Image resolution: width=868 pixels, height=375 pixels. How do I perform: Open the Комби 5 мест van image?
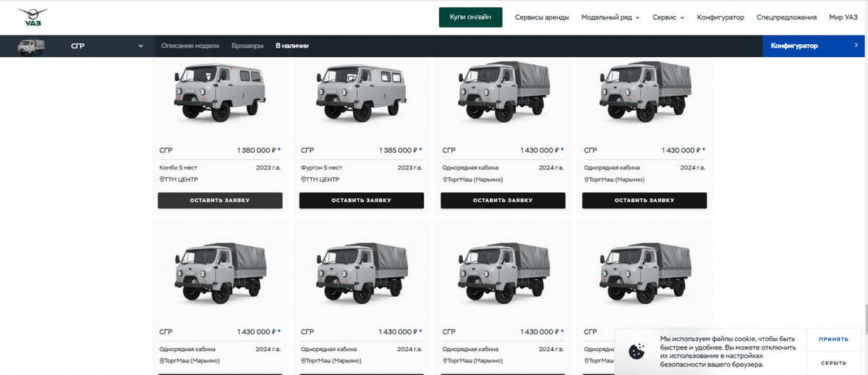pyautogui.click(x=220, y=92)
